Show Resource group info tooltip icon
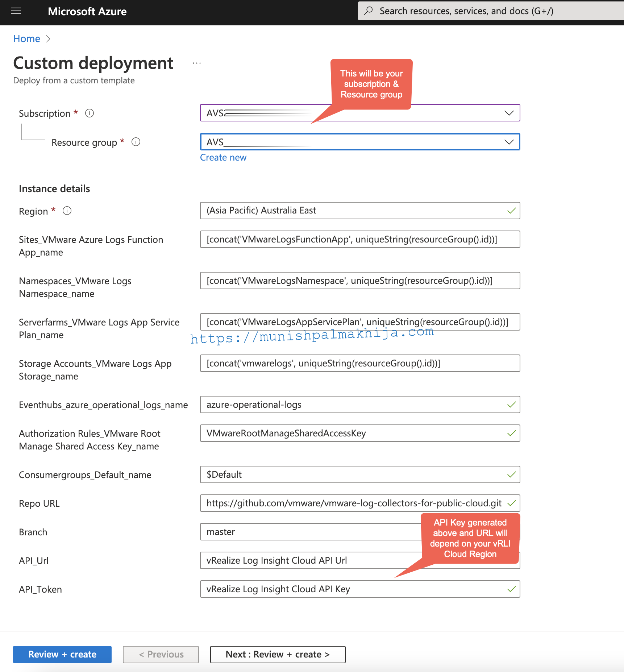This screenshot has width=624, height=672. (136, 142)
